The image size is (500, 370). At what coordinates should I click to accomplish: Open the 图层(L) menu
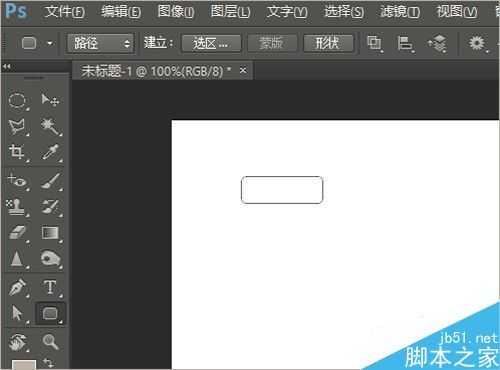coord(230,12)
